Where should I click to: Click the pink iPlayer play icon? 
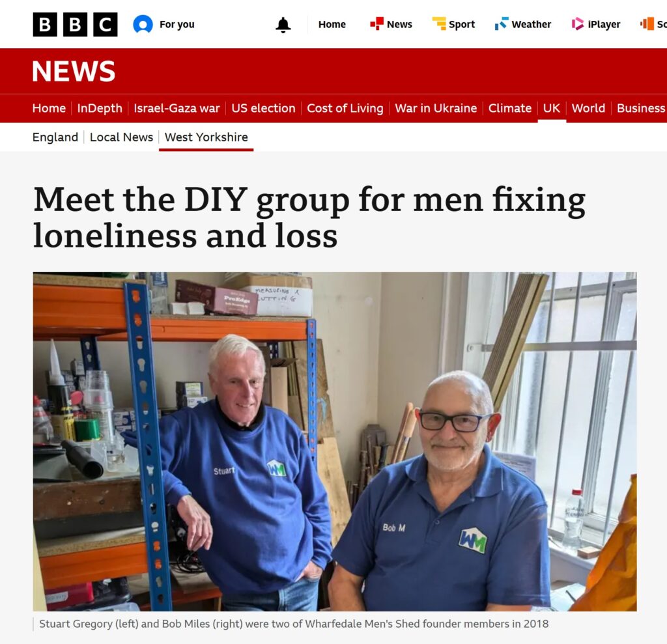click(x=577, y=23)
